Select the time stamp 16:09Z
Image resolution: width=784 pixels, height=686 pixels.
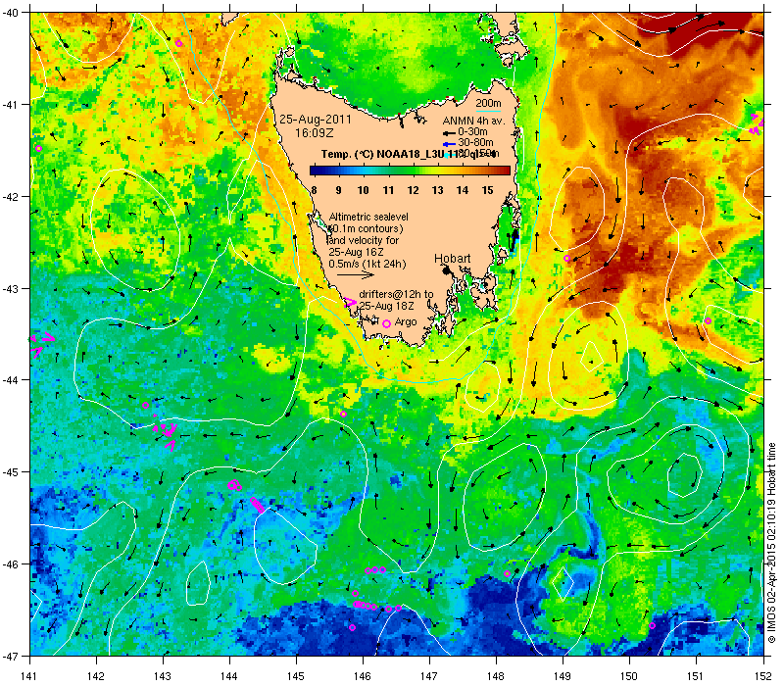pyautogui.click(x=314, y=133)
